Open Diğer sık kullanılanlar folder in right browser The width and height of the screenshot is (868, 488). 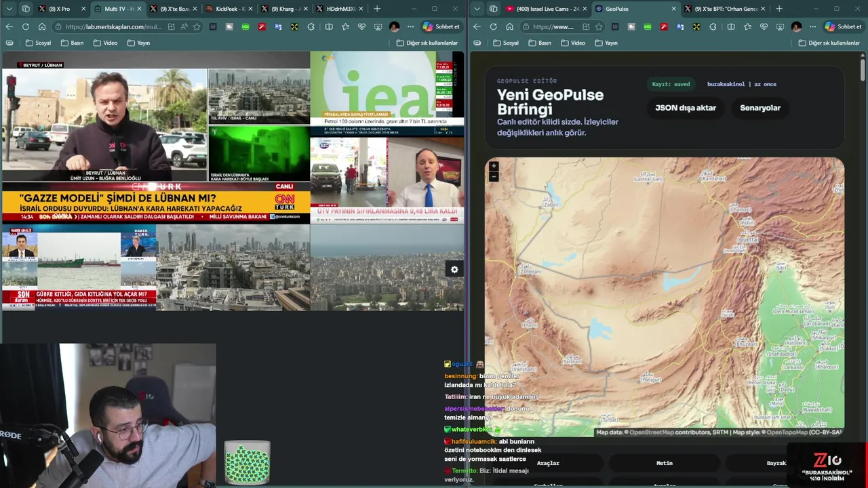(x=829, y=43)
